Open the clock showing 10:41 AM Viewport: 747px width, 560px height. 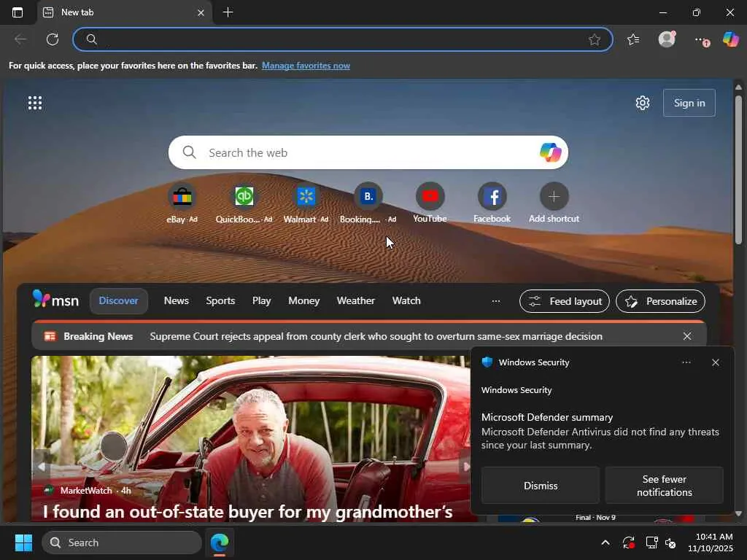click(711, 542)
